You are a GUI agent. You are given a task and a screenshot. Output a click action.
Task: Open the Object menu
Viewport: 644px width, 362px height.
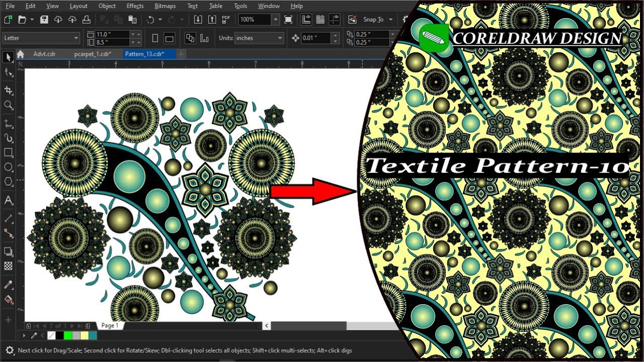[x=107, y=6]
